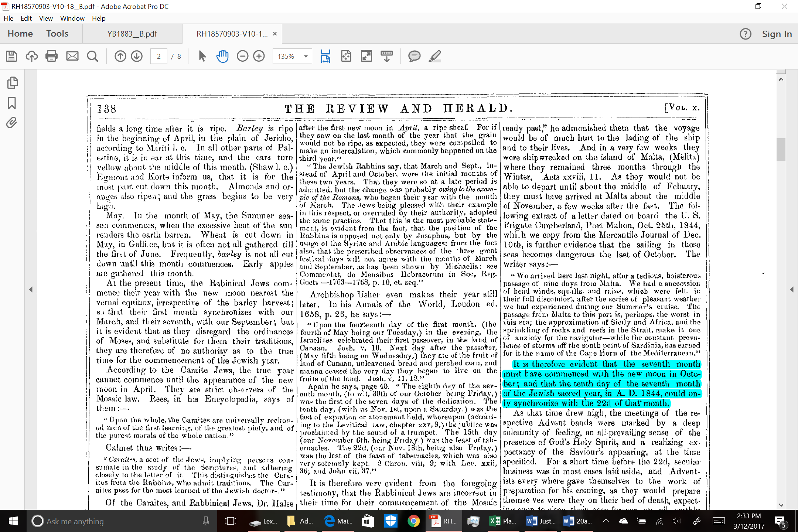The image size is (798, 532).
Task: Activate the Hand pan tool
Action: coord(222,56)
